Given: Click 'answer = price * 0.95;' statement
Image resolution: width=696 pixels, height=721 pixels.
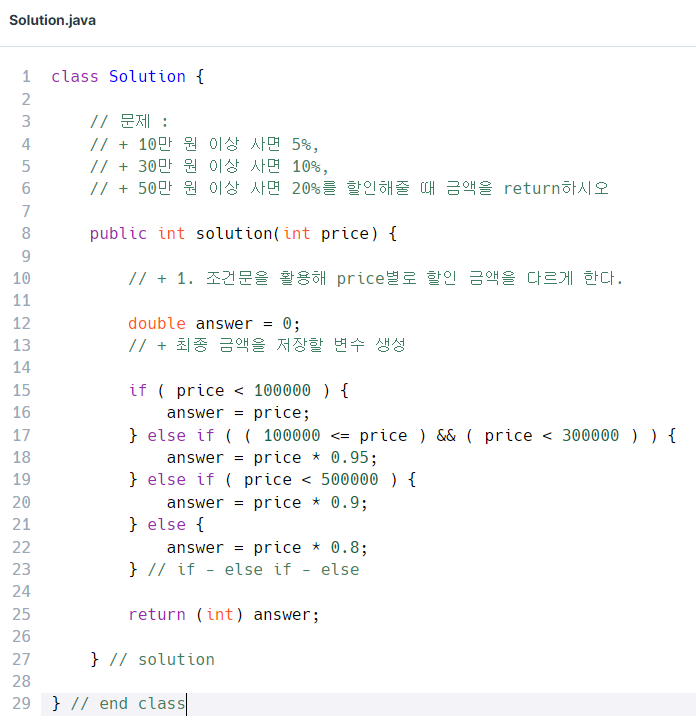Looking at the screenshot, I should pyautogui.click(x=272, y=458).
